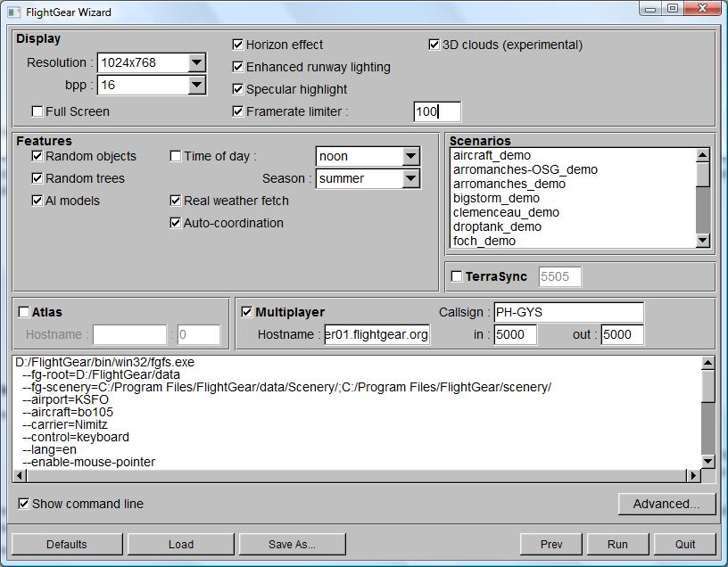Click the Defaults button
This screenshot has width=728, height=567.
point(67,544)
